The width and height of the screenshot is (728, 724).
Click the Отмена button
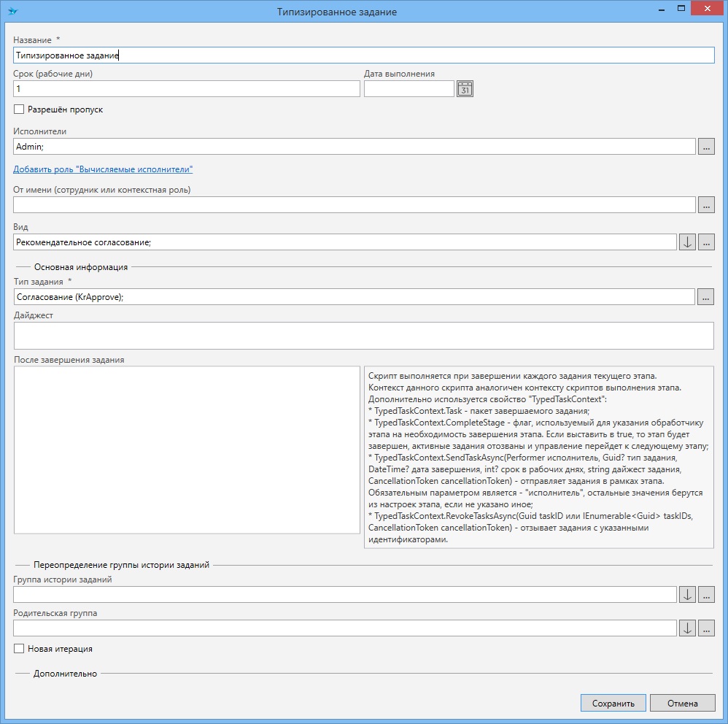point(682,703)
